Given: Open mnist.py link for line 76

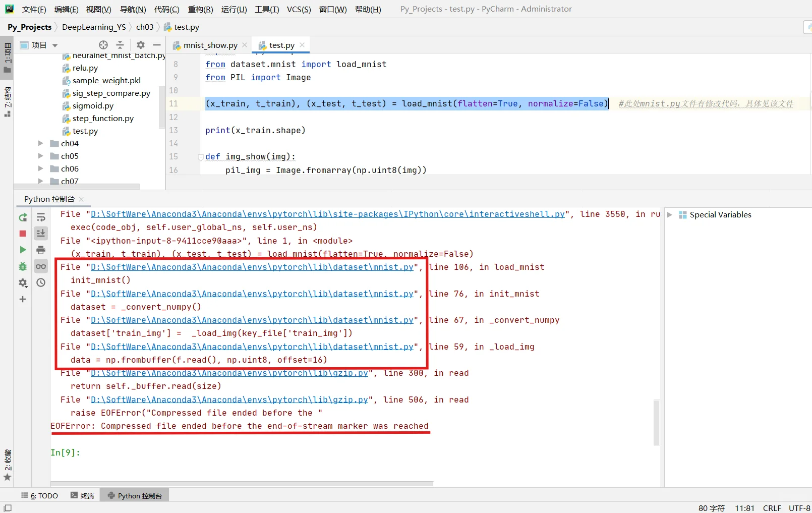Looking at the screenshot, I should (x=252, y=294).
